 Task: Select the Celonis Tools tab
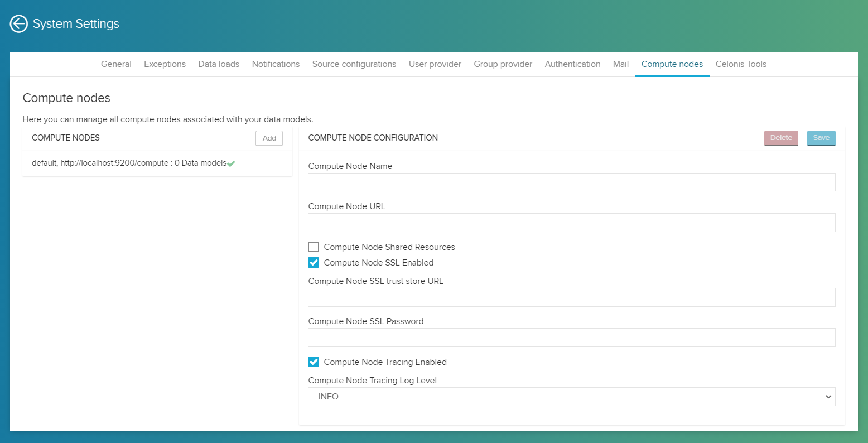(x=741, y=64)
